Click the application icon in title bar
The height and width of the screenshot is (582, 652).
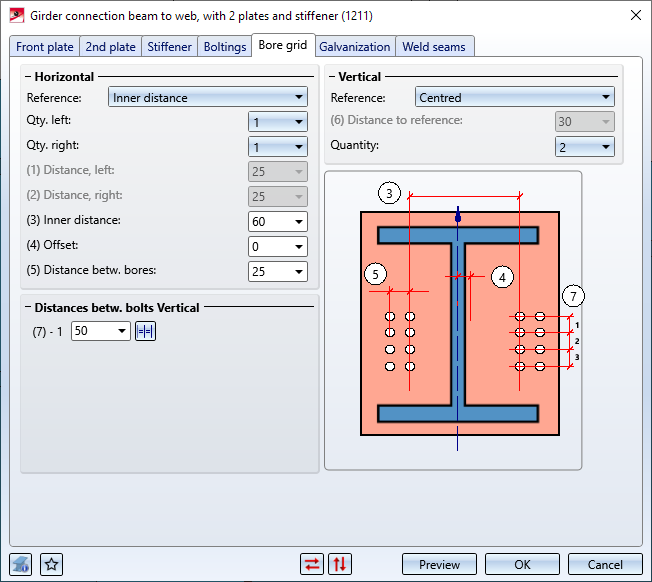(16, 15)
